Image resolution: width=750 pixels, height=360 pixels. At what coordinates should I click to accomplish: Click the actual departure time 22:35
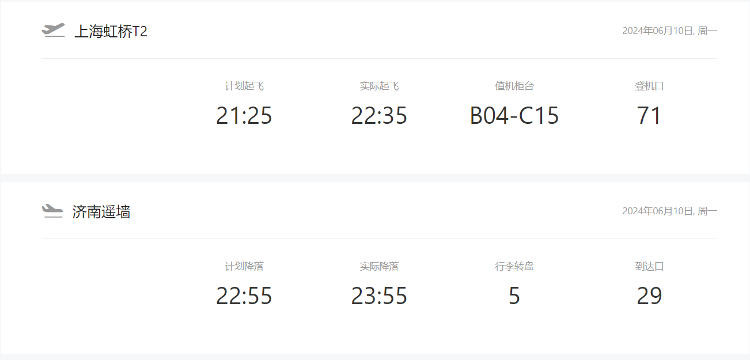(379, 115)
